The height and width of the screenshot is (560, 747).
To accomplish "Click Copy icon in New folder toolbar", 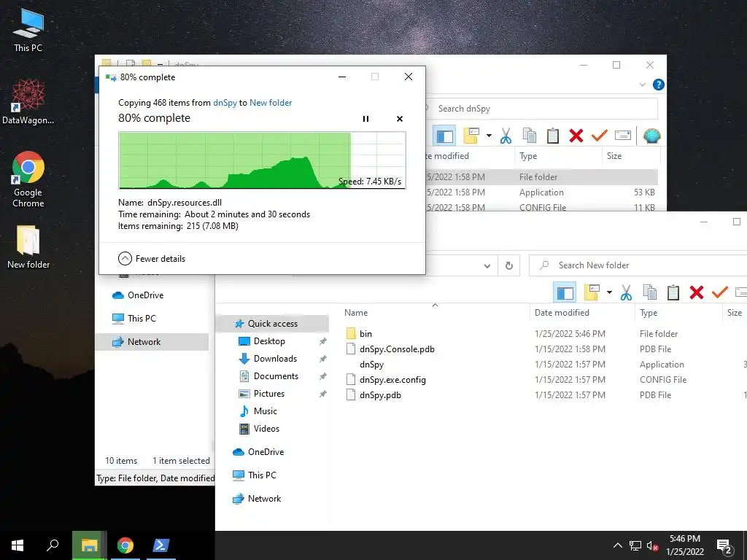I will 650,293.
